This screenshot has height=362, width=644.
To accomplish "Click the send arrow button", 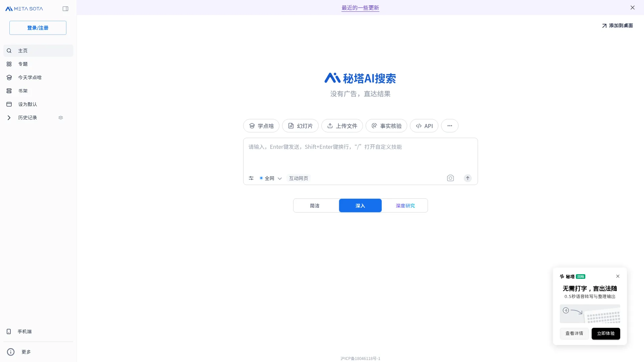I will (468, 178).
